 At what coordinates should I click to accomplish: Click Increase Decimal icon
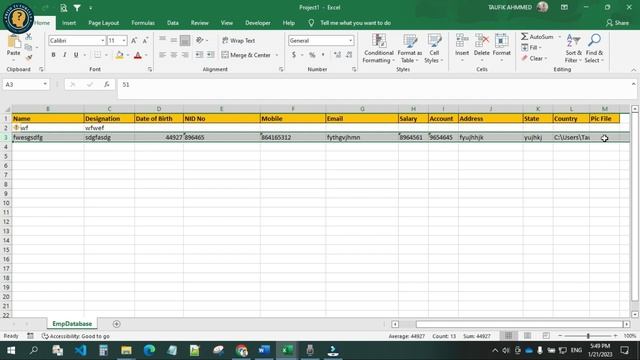click(x=337, y=55)
